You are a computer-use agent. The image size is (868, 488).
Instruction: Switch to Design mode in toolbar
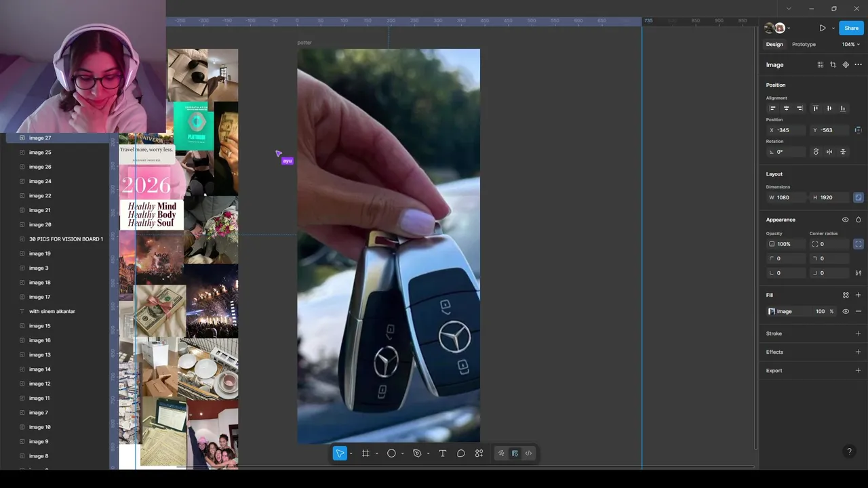pos(515,453)
